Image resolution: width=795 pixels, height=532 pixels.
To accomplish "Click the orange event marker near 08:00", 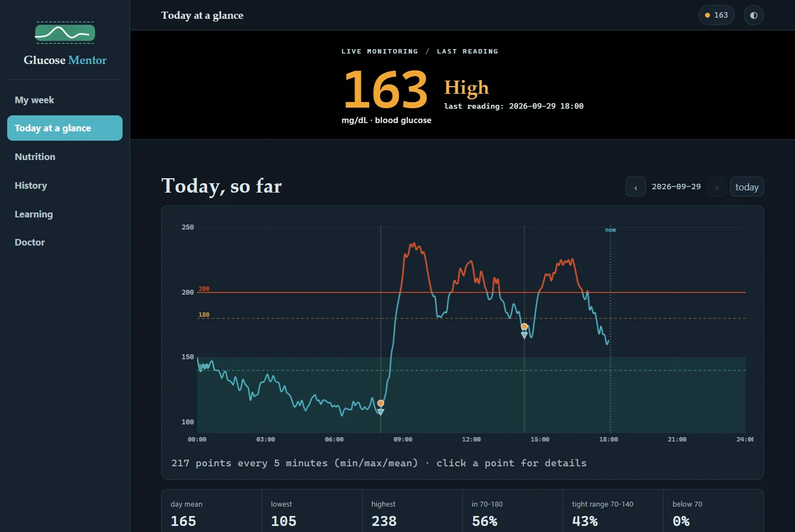I will point(380,403).
